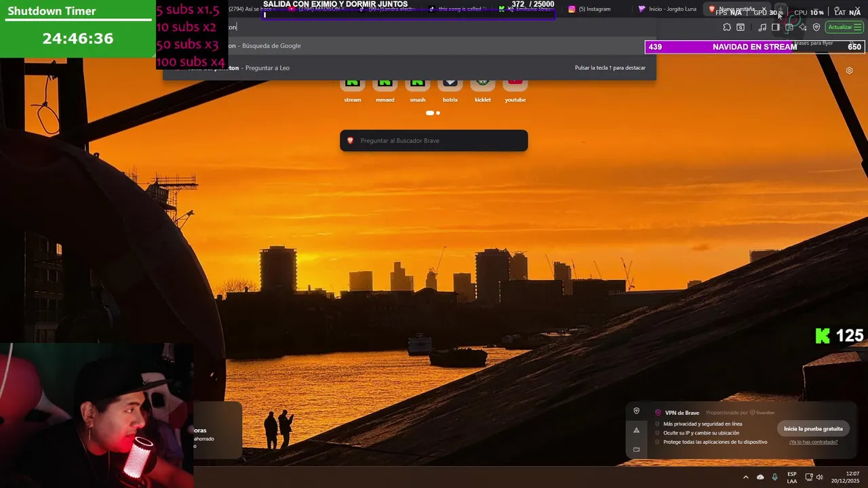Open network status tray icon
The image size is (868, 488).
[809, 477]
